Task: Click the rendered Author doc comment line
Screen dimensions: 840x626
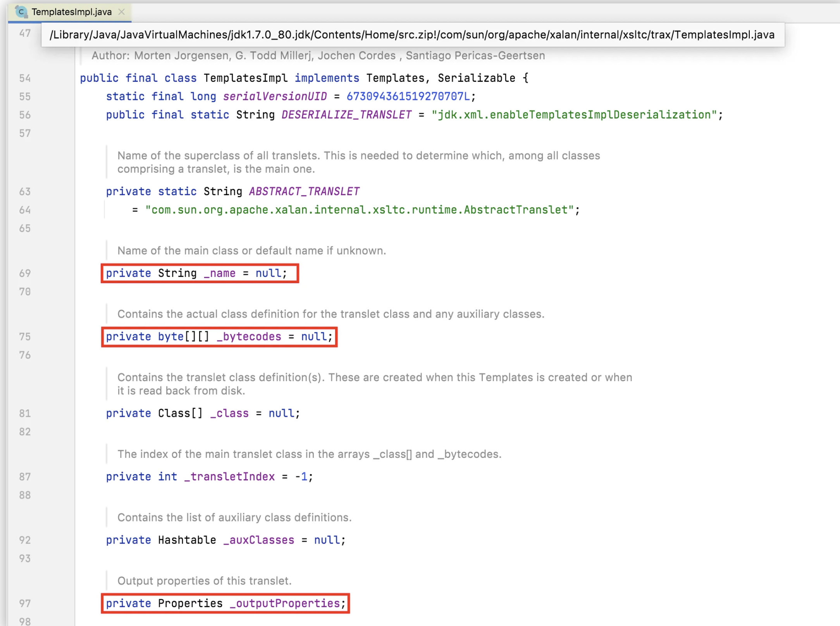Action: (318, 56)
